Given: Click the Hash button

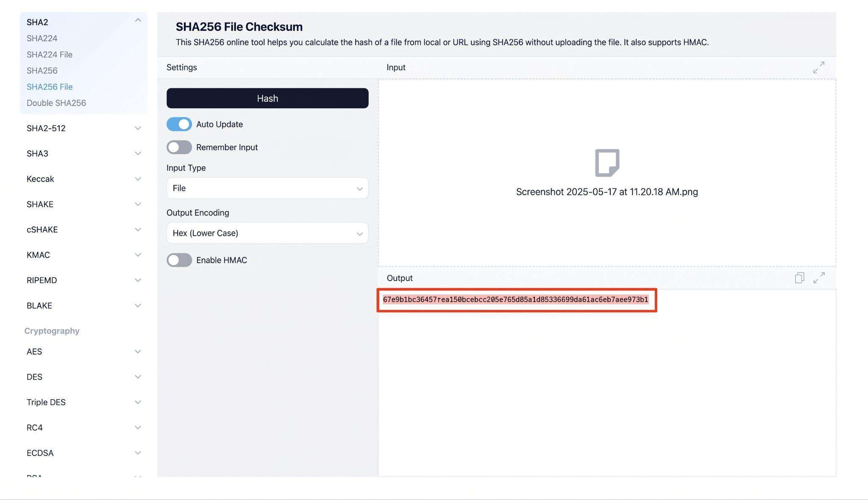Looking at the screenshot, I should (267, 98).
